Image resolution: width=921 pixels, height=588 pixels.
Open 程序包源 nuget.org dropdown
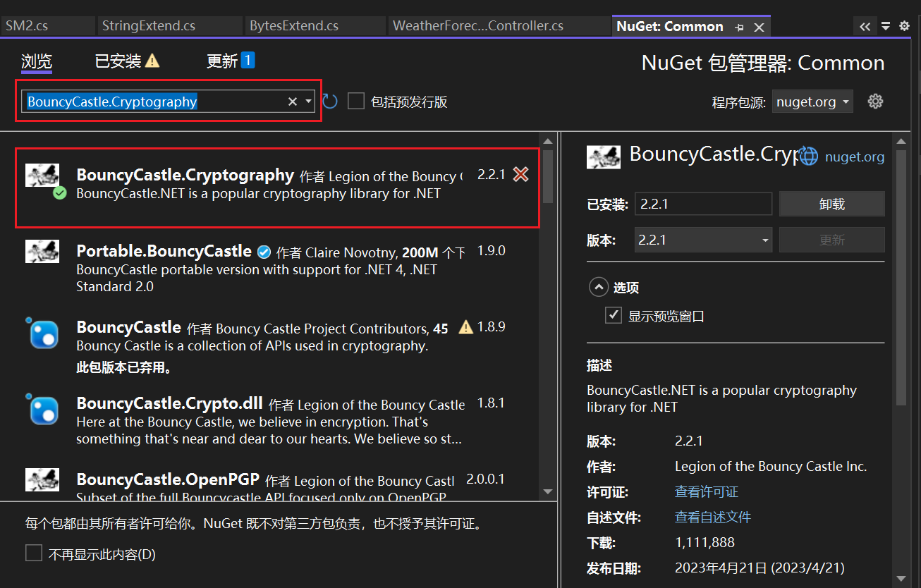[812, 102]
